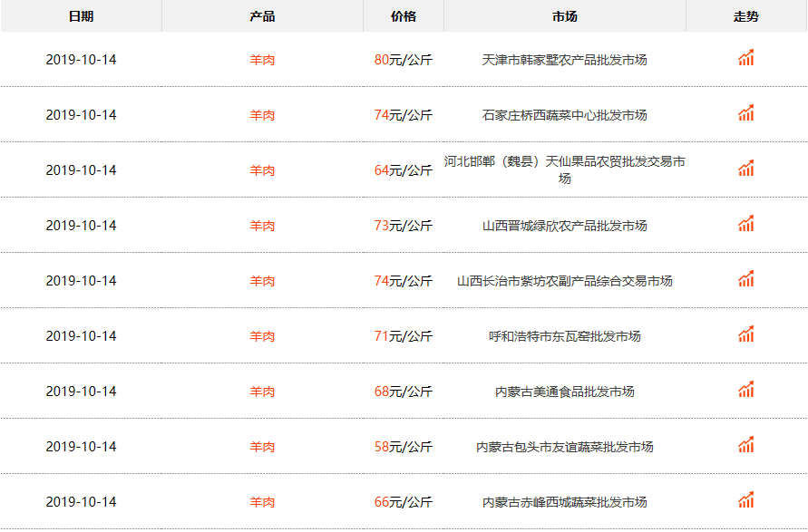The image size is (808, 532).
Task: Click 羊肉 link in 内蒙古赤峰西城 row
Action: point(262,502)
